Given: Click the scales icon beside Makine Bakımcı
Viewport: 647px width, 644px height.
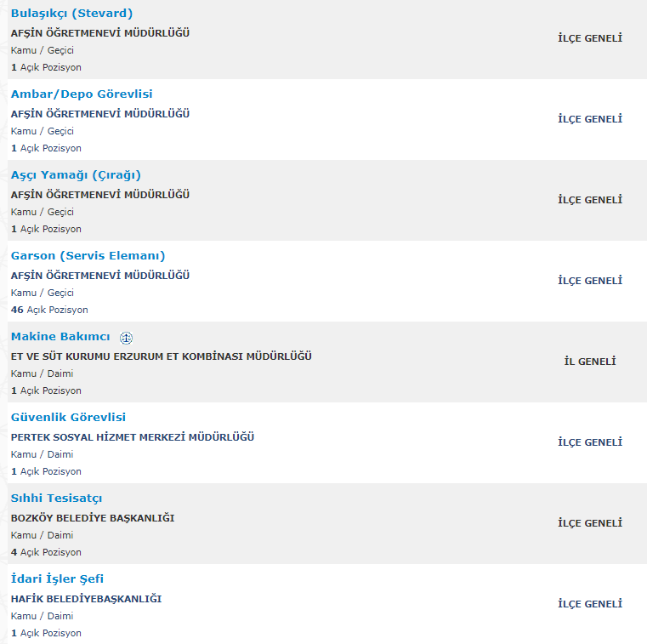Looking at the screenshot, I should coord(126,338).
